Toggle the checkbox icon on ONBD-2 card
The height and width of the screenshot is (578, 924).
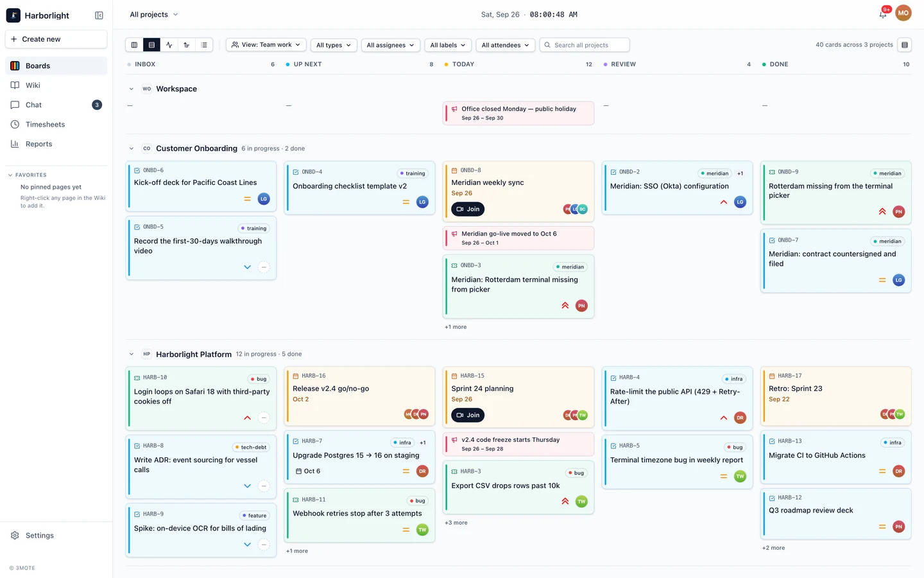pyautogui.click(x=613, y=172)
